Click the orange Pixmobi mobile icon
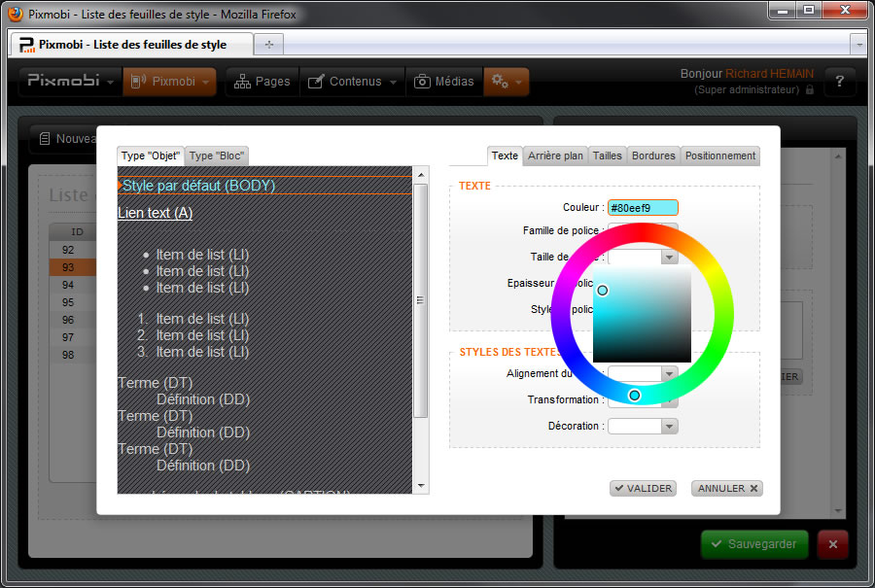The image size is (875, 588). (x=138, y=82)
